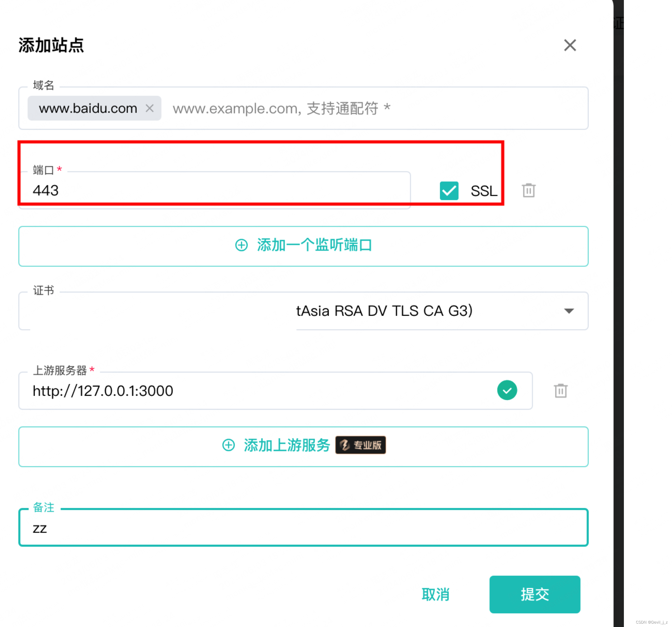Click the 提交 submit button
The width and height of the screenshot is (672, 627).
pyautogui.click(x=535, y=595)
